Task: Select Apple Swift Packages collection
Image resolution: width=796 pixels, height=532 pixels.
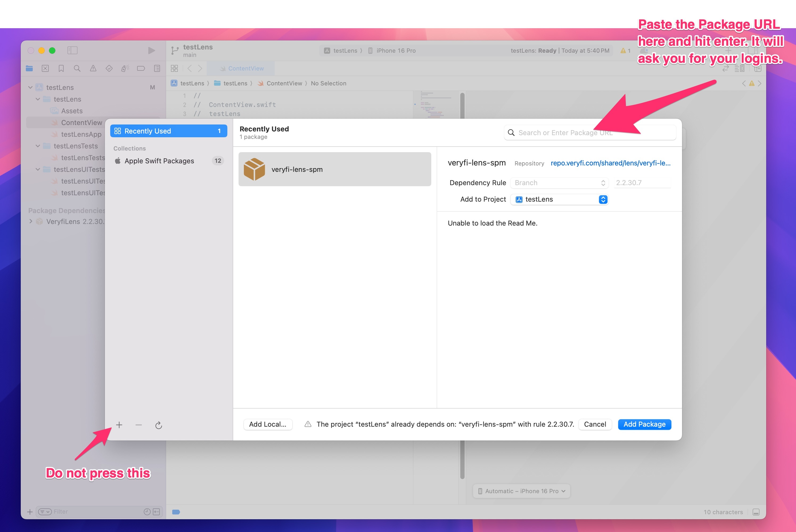Action: [169, 161]
